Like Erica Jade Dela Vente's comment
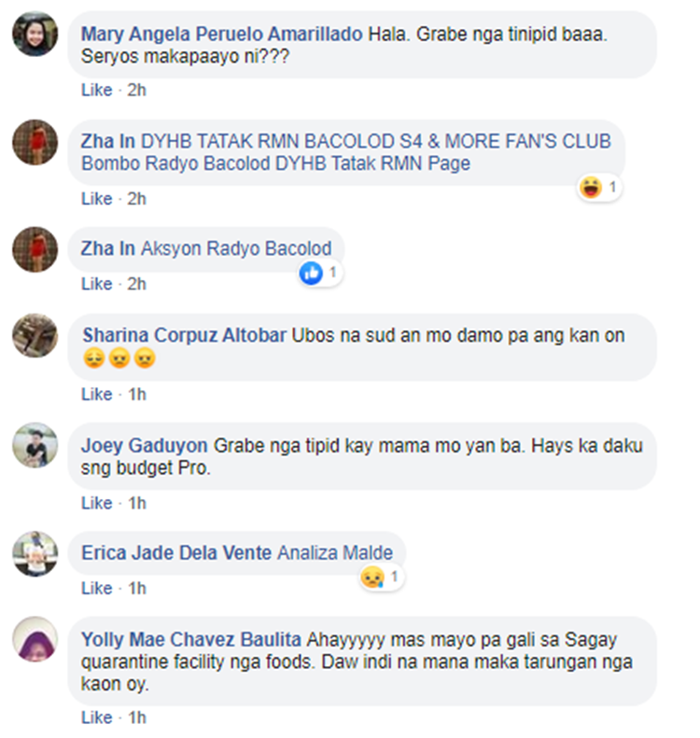Viewport: 700px width, 738px height. click(96, 589)
